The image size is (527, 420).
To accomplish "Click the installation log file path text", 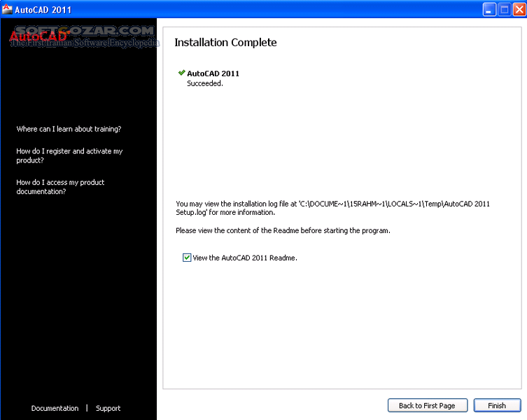I will (x=332, y=208).
